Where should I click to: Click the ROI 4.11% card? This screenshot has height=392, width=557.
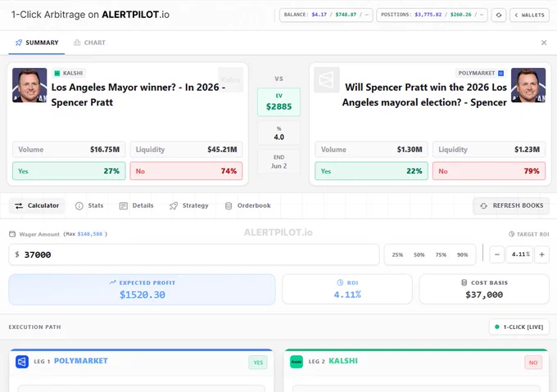pos(347,290)
